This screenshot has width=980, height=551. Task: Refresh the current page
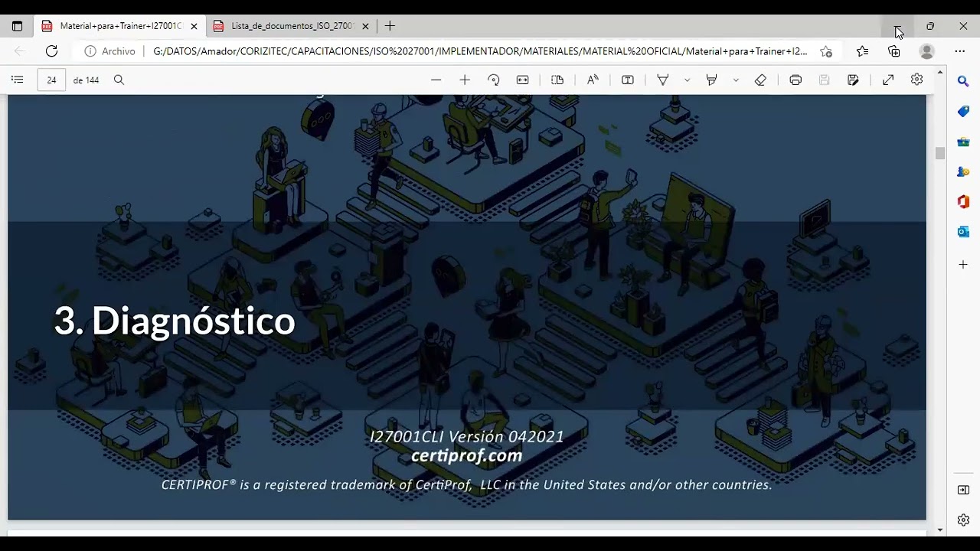(x=51, y=51)
